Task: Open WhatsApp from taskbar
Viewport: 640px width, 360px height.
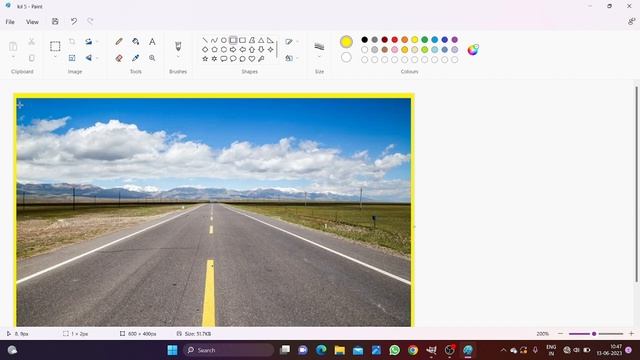Action: tap(395, 350)
